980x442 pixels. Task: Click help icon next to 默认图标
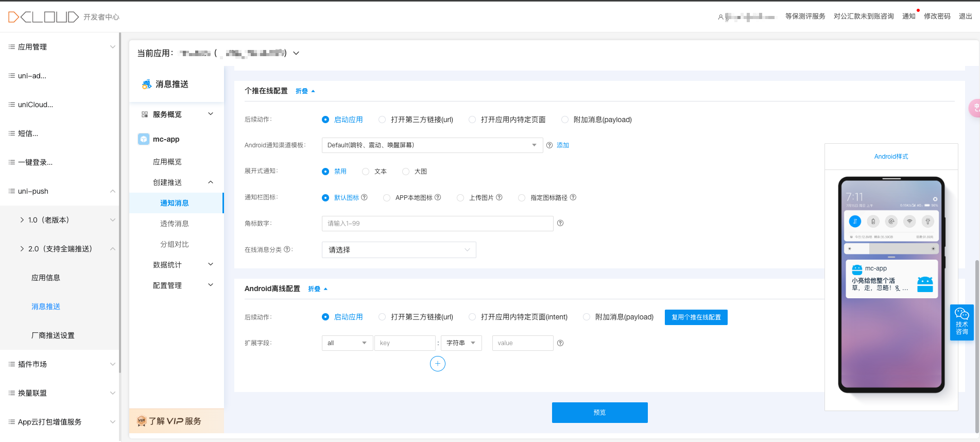(x=364, y=197)
